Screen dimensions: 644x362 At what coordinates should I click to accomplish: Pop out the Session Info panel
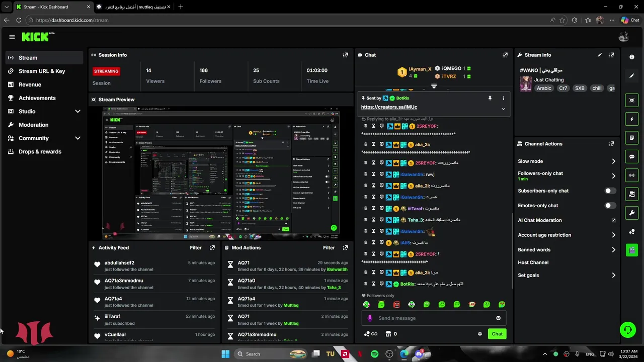point(345,55)
